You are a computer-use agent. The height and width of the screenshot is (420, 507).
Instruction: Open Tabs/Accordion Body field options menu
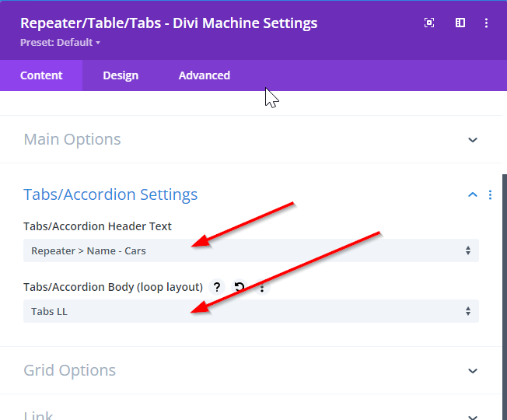tap(262, 288)
